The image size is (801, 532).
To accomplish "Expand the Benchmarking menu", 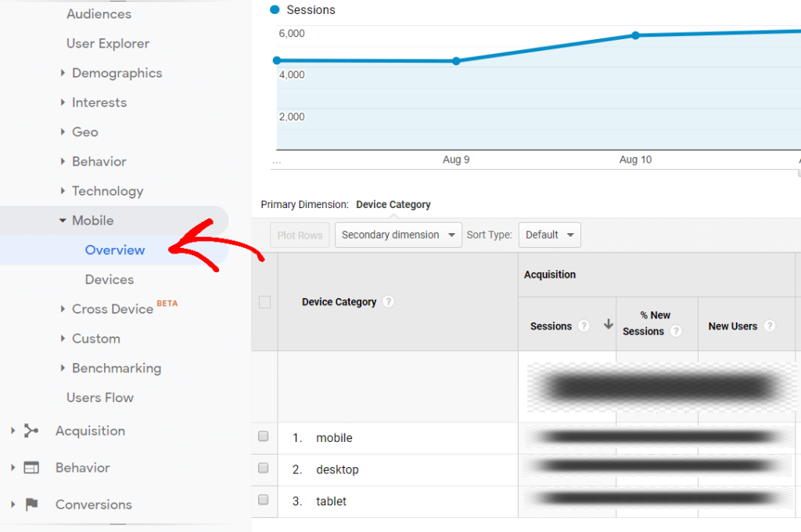I will [63, 368].
